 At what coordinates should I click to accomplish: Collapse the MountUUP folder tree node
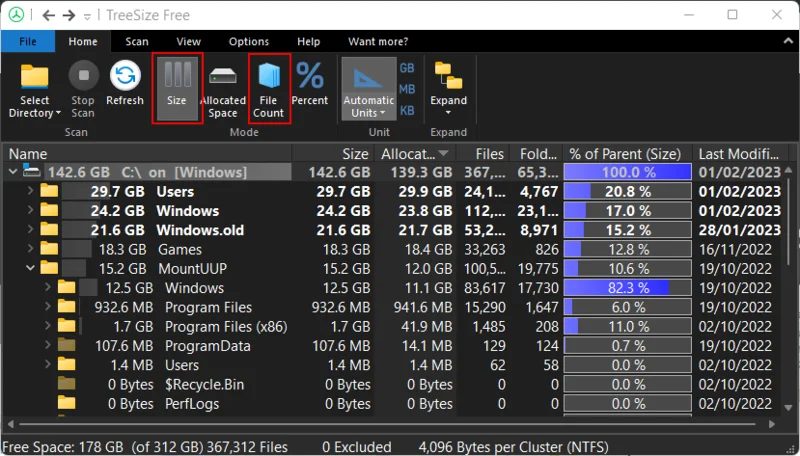click(x=29, y=268)
